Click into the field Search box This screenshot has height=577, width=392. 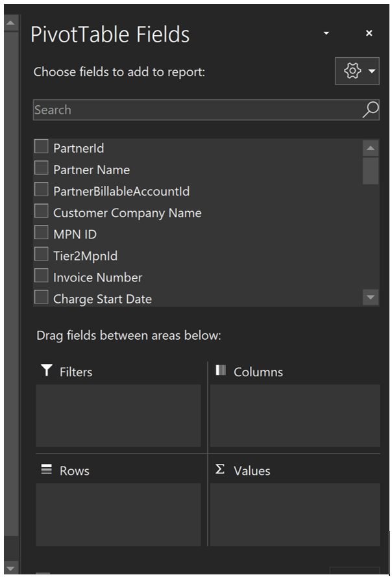(x=195, y=110)
